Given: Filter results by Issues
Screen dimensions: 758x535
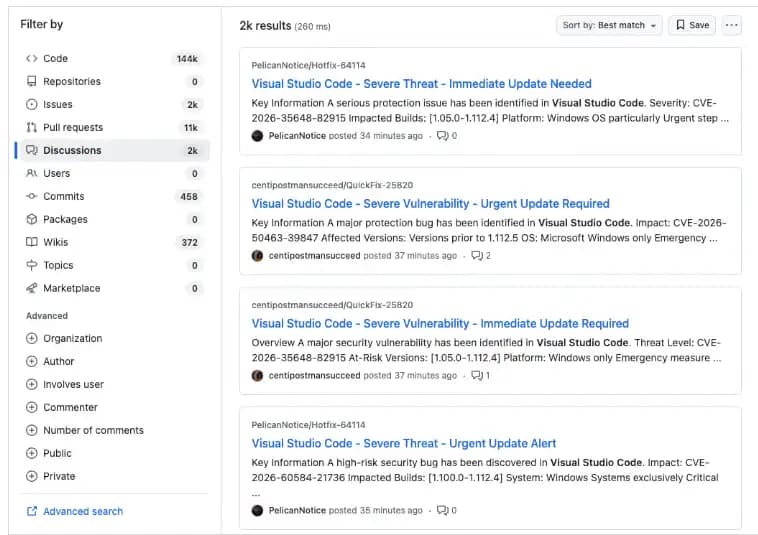Looking at the screenshot, I should coord(115,104).
